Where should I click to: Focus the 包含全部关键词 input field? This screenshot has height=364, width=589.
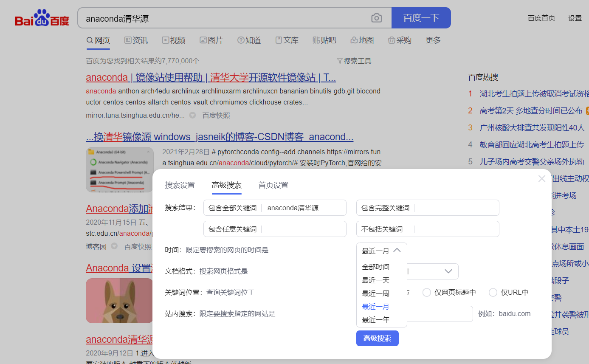point(275,208)
